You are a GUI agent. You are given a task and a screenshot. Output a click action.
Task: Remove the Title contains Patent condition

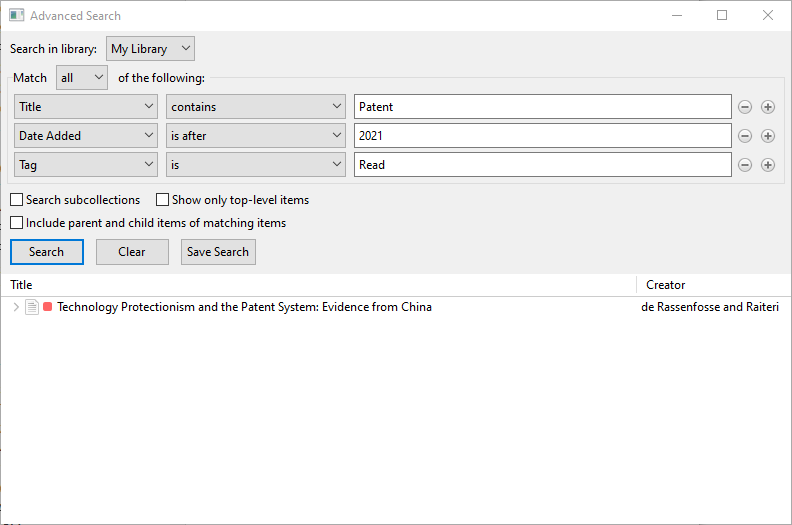click(x=745, y=107)
